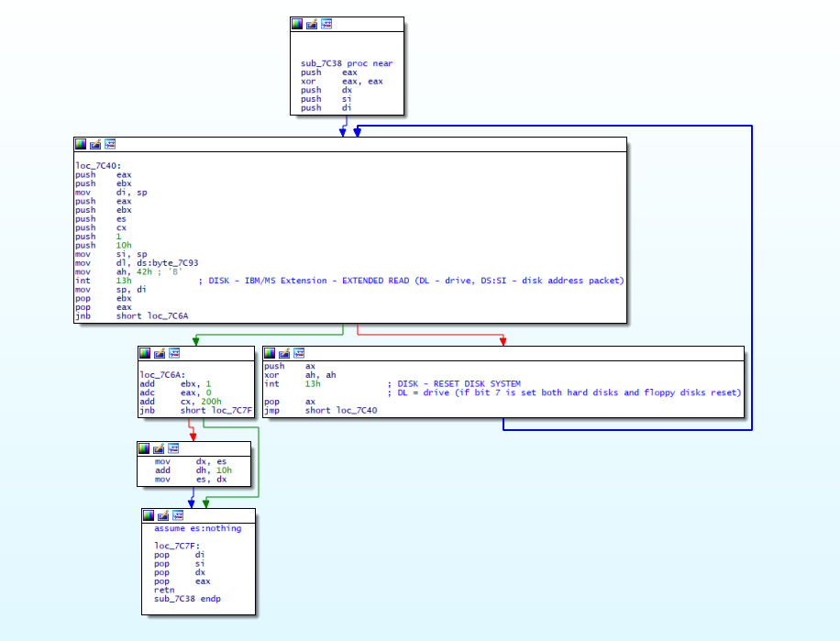The height and width of the screenshot is (641, 840).
Task: Click group-nodes icon on loc_7C6A block
Action: (x=174, y=353)
